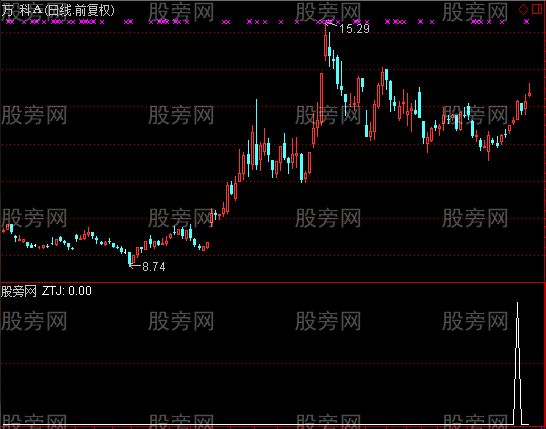Click the lowest candle beside the 8.74 label
Image resolution: width=546 pixels, height=429 pixels.
click(x=130, y=258)
